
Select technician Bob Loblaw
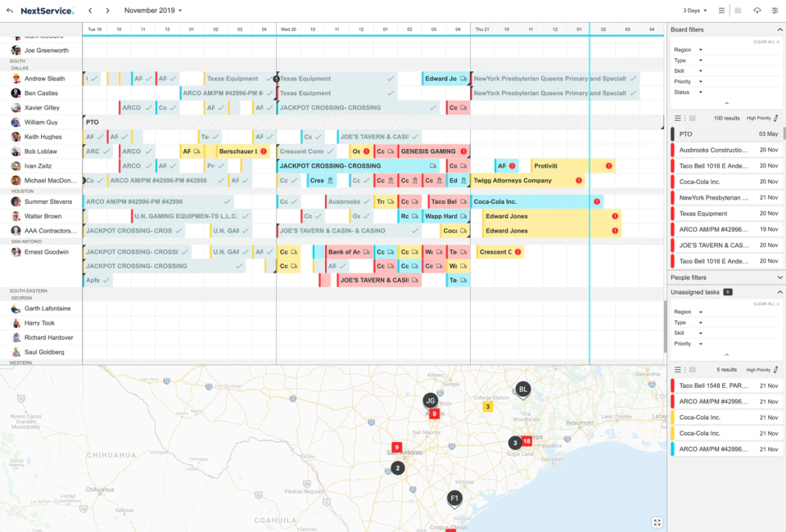40,151
